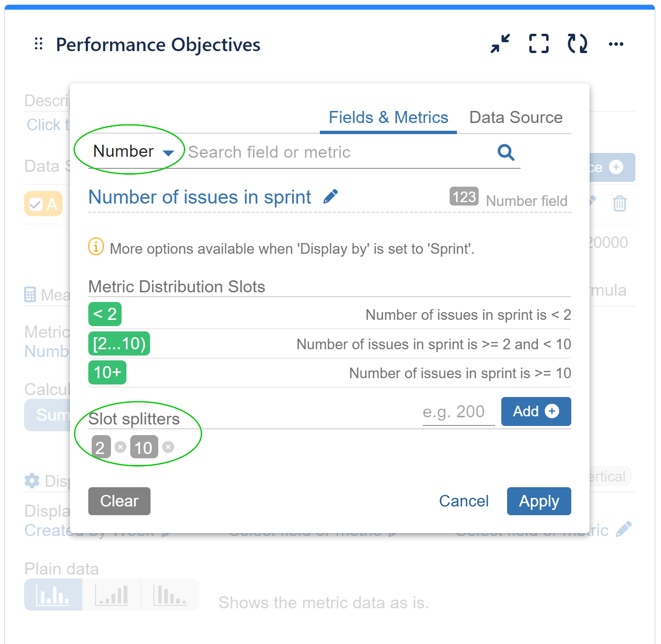Refresh the Performance Objectives gadget

[x=577, y=44]
